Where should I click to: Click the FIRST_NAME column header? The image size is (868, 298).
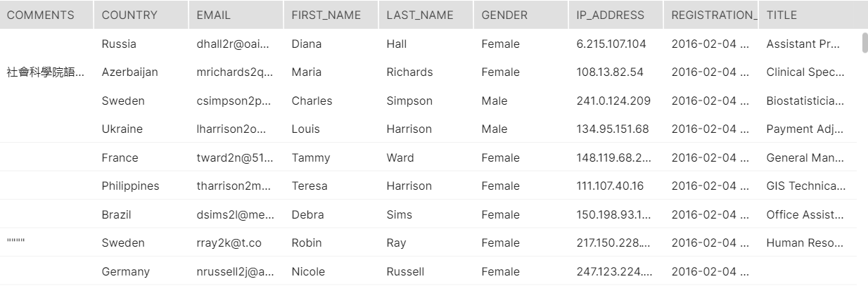click(x=326, y=15)
